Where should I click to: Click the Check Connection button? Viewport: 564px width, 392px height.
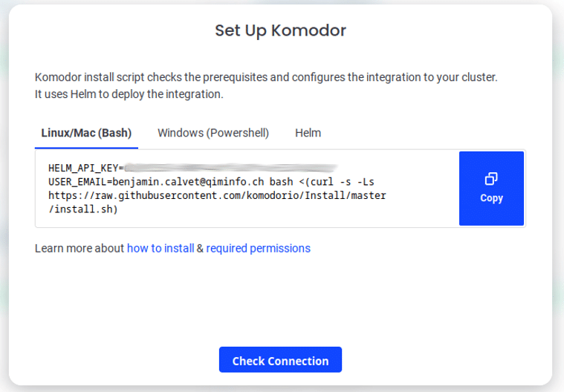[x=280, y=359]
